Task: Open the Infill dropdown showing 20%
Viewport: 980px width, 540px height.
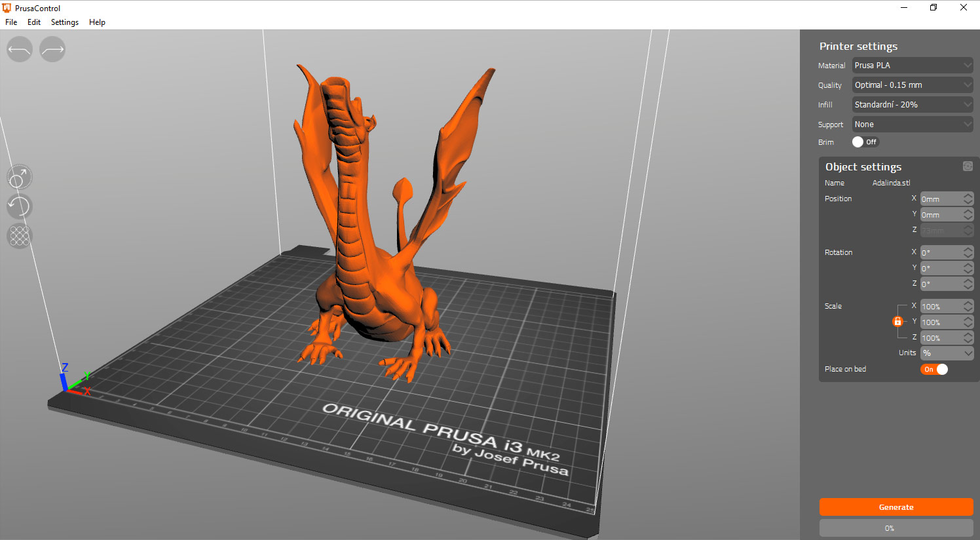Action: click(913, 104)
